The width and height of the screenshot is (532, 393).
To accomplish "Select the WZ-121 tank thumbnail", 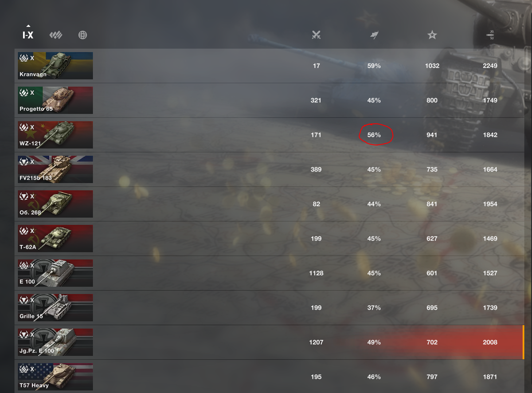I will click(x=55, y=135).
